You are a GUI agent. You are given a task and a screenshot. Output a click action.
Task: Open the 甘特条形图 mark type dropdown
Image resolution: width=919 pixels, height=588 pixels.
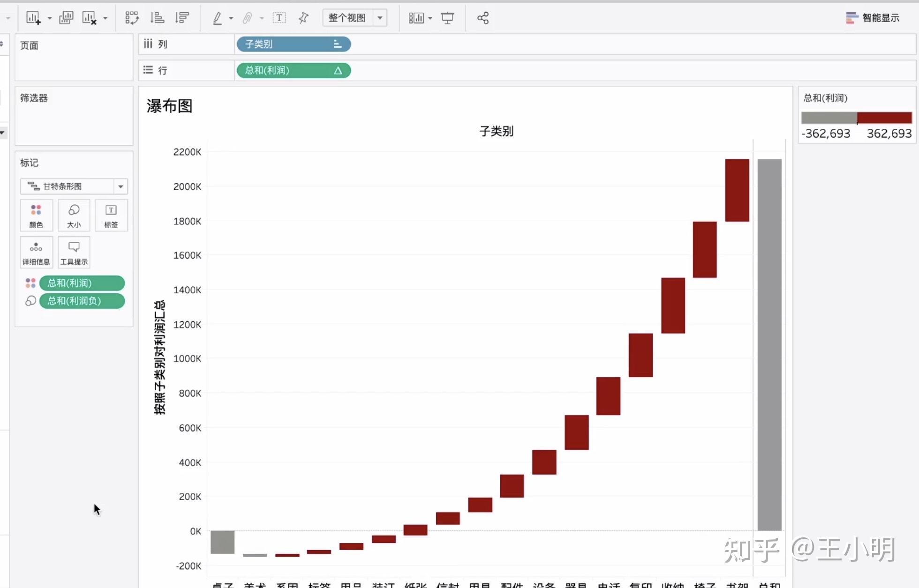click(74, 186)
